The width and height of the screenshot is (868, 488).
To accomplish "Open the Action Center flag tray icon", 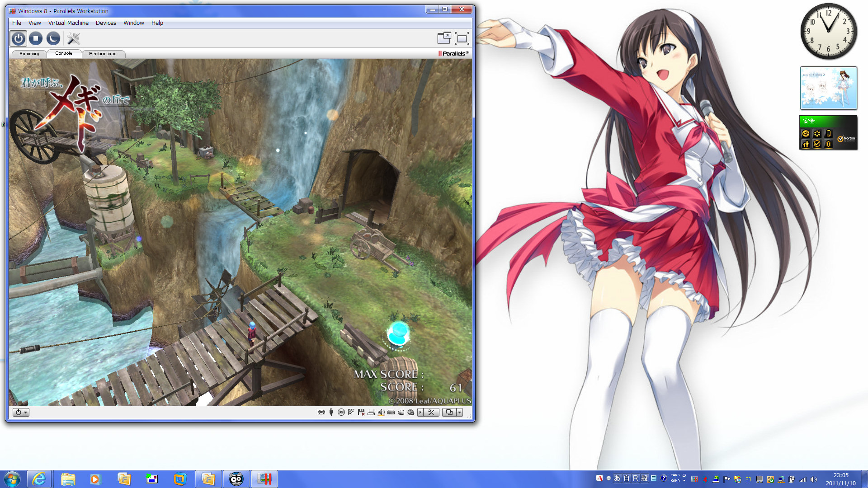I will 726,479.
